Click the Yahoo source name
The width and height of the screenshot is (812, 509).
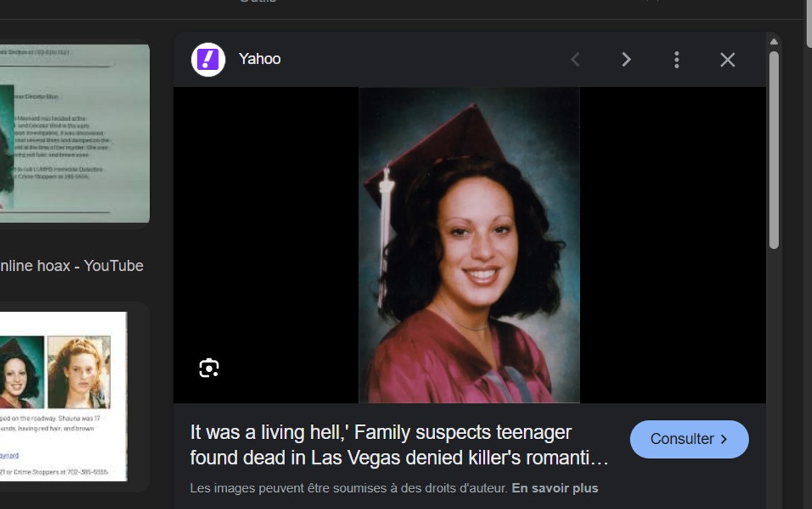pos(260,59)
